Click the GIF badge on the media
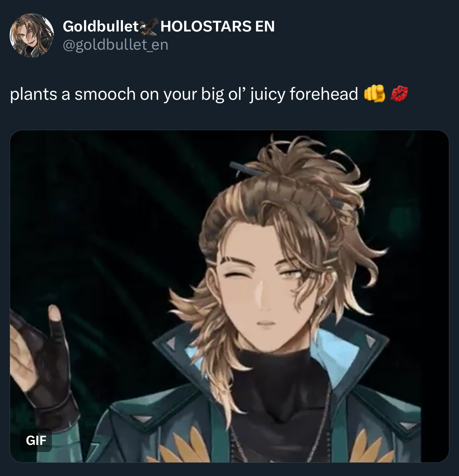This screenshot has width=459, height=476. 36,440
